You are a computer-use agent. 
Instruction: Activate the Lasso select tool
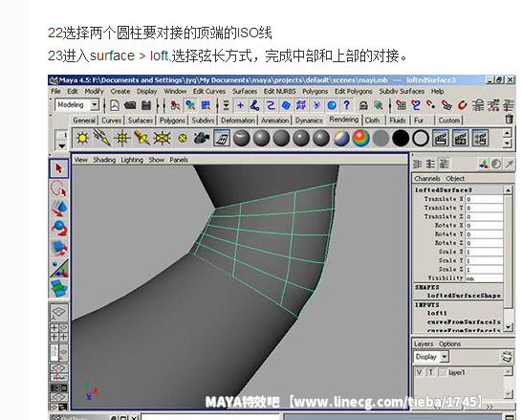[x=59, y=188]
